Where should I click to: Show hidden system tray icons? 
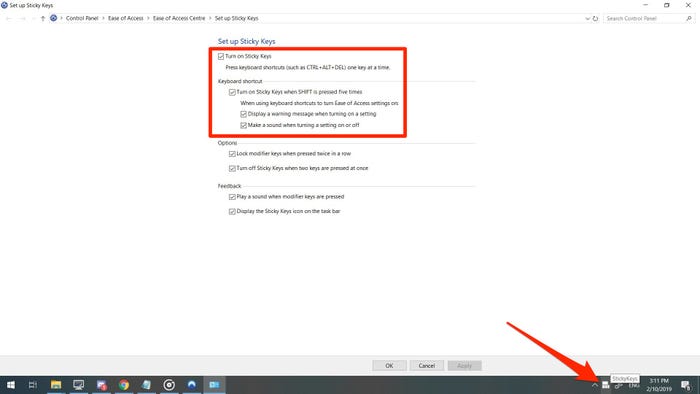[x=595, y=385]
